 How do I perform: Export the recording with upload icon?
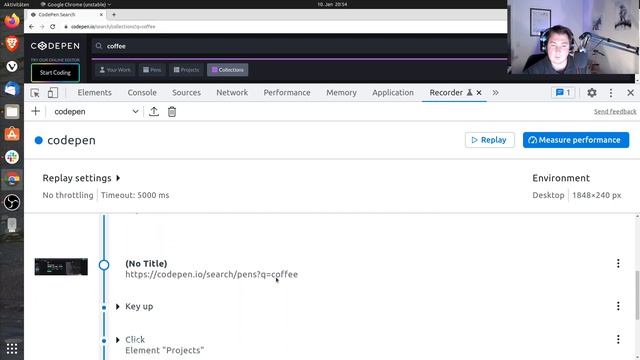point(154,111)
